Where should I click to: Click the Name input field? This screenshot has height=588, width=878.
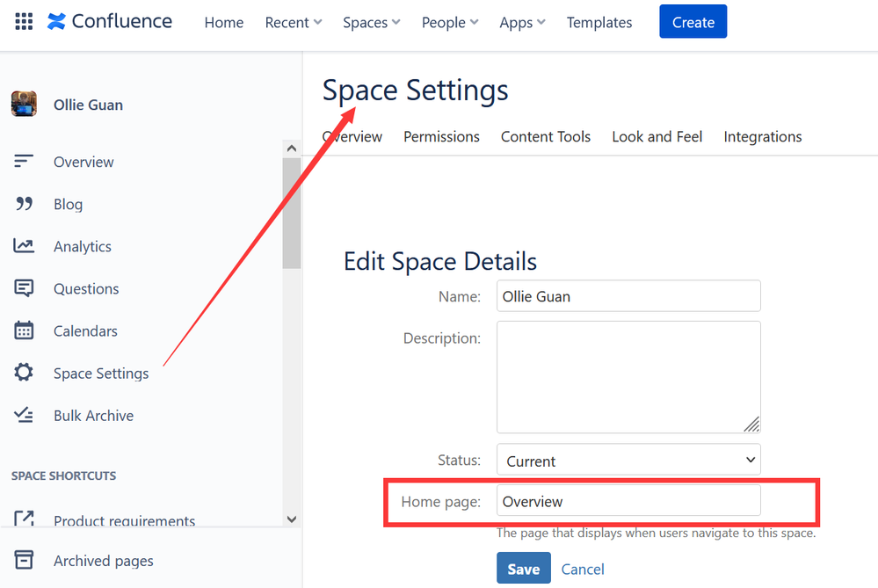tap(628, 295)
